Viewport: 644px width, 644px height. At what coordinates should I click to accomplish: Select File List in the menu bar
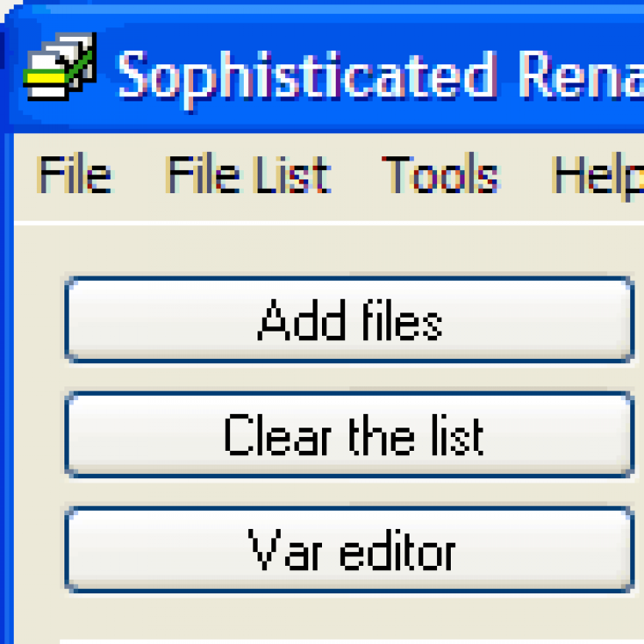pos(248,176)
